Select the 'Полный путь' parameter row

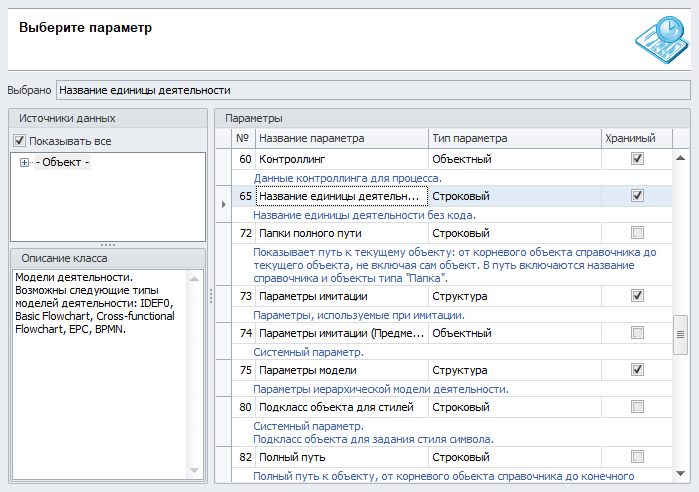pos(341,457)
